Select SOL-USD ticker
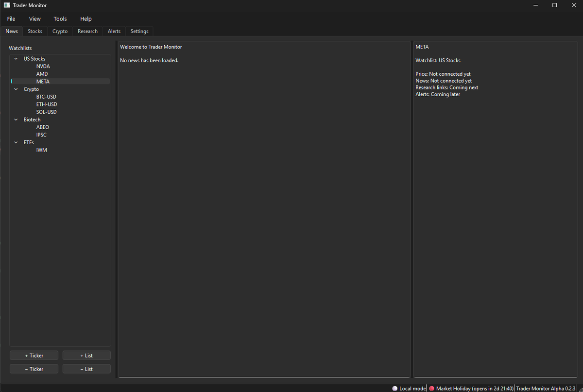The height and width of the screenshot is (392, 583). [x=47, y=112]
